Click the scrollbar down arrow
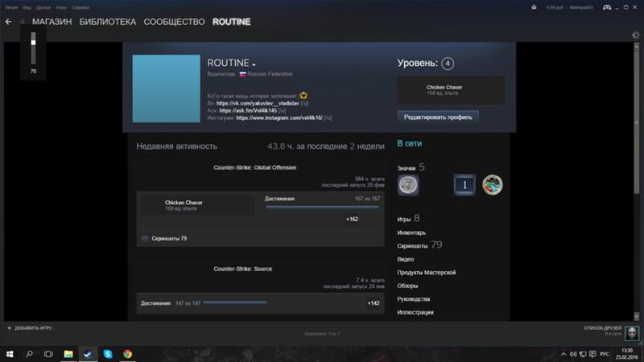Screen dimensions: 644x362 [636, 316]
